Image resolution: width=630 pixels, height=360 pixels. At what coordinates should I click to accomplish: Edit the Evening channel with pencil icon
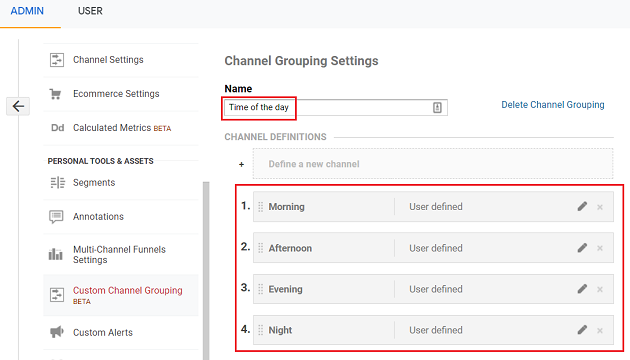coord(582,289)
